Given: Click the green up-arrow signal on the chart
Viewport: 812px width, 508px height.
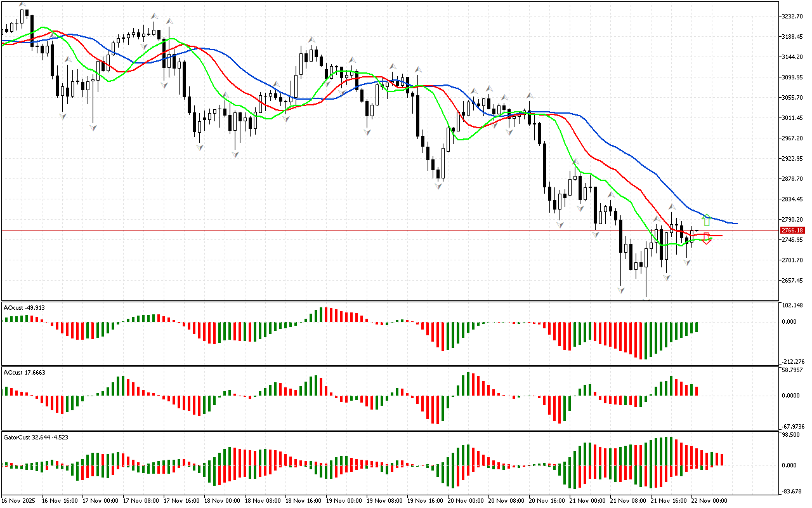Looking at the screenshot, I should tap(707, 220).
